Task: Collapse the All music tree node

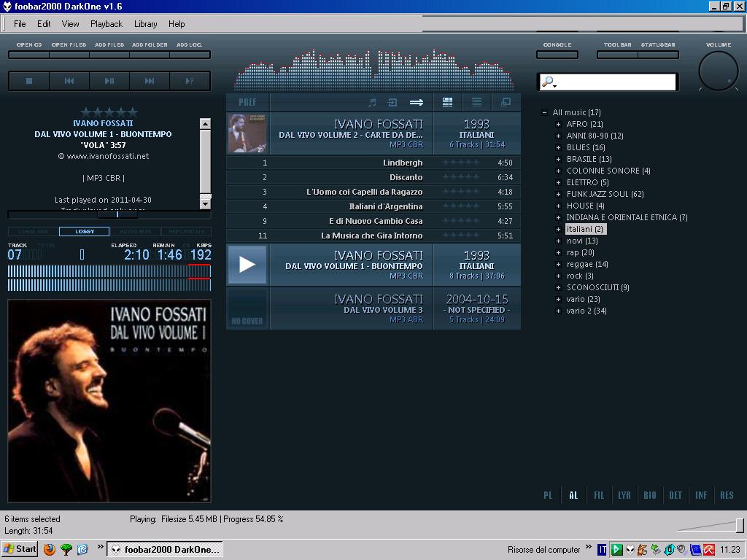Action: tap(544, 113)
